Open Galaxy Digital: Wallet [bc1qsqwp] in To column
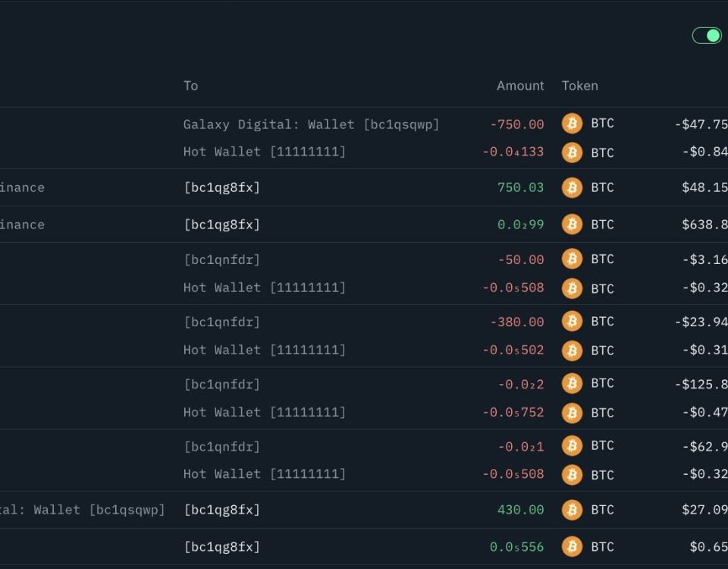The height and width of the screenshot is (569, 728). point(311,124)
